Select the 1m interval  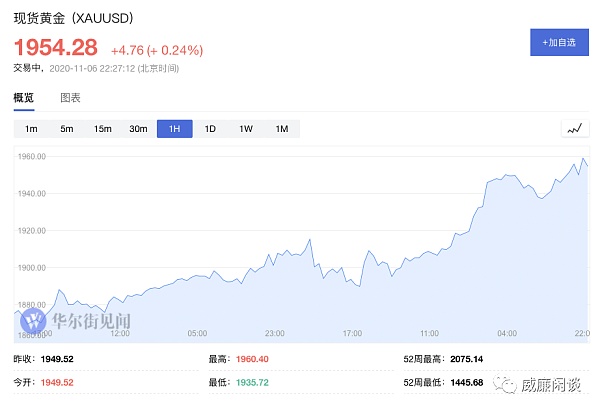coord(31,129)
